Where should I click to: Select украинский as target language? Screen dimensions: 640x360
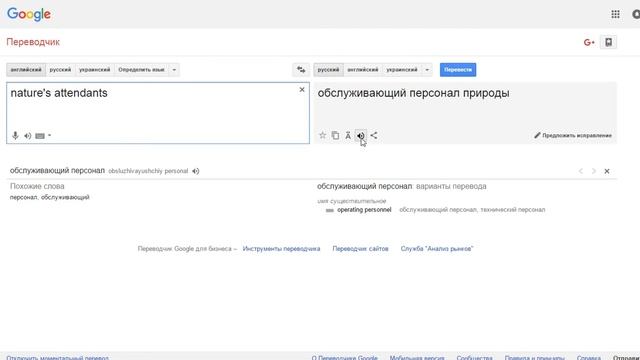[x=402, y=70]
